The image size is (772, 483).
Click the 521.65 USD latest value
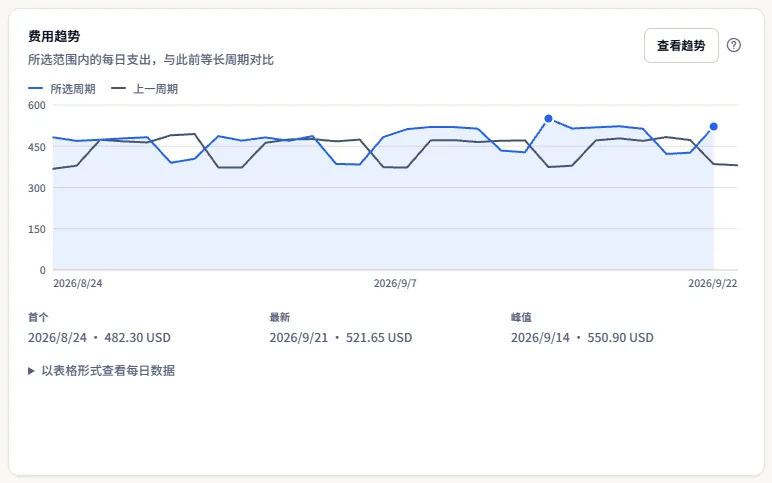pyautogui.click(x=379, y=338)
